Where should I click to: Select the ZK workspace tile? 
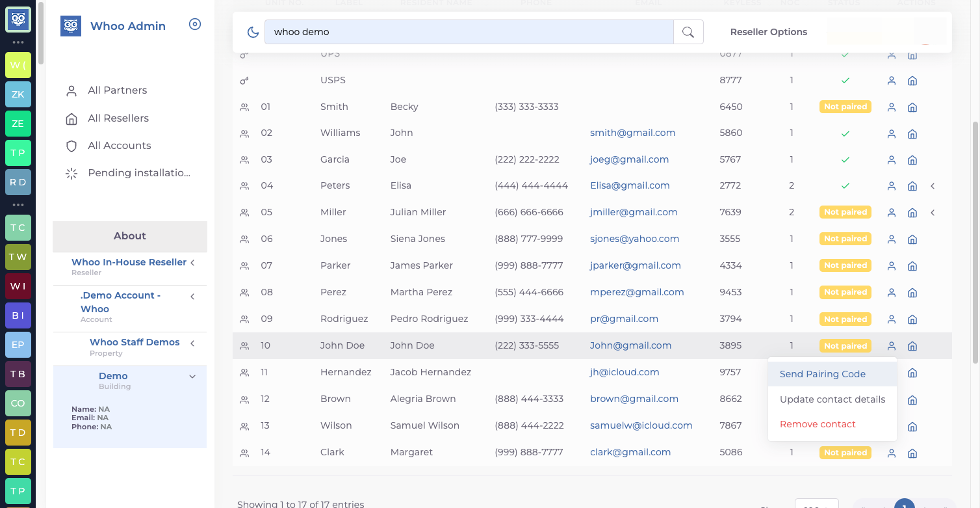tap(18, 94)
